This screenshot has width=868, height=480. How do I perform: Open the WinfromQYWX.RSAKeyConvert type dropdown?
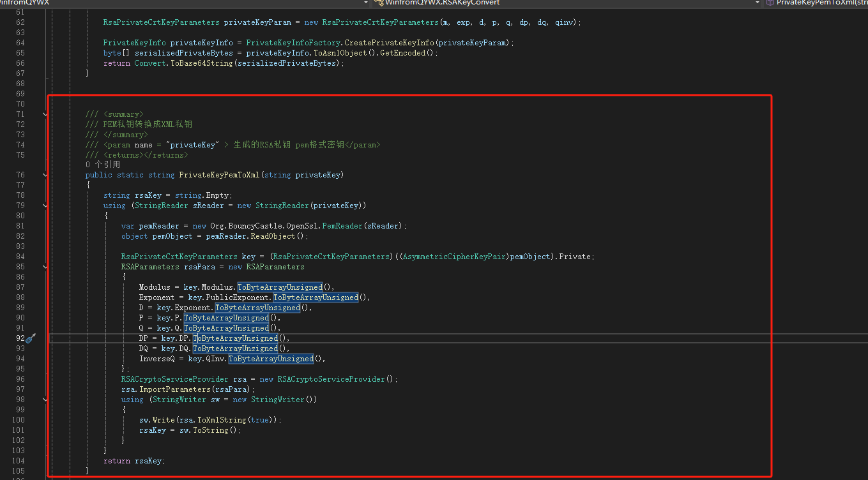(567, 3)
